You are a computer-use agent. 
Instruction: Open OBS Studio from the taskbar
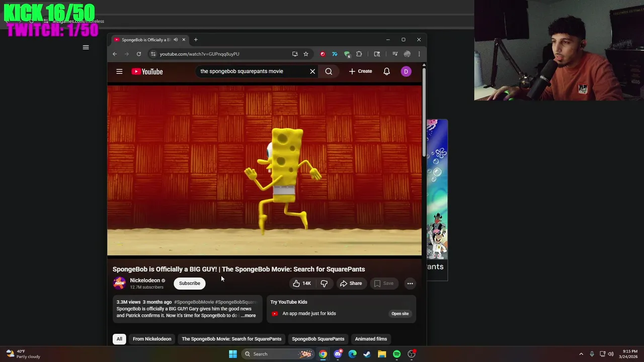[412, 354]
